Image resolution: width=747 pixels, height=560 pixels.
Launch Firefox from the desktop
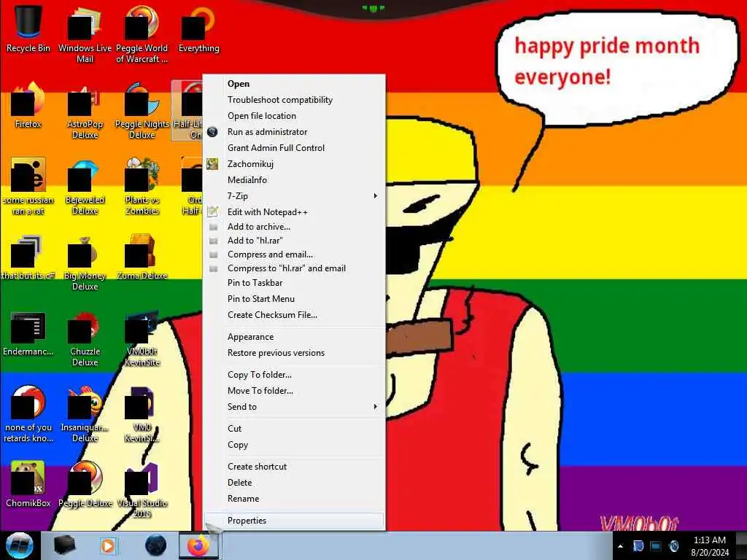28,105
